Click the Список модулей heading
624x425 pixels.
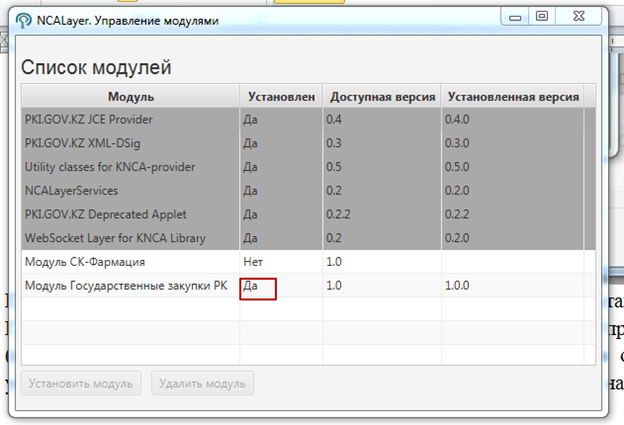coord(96,67)
